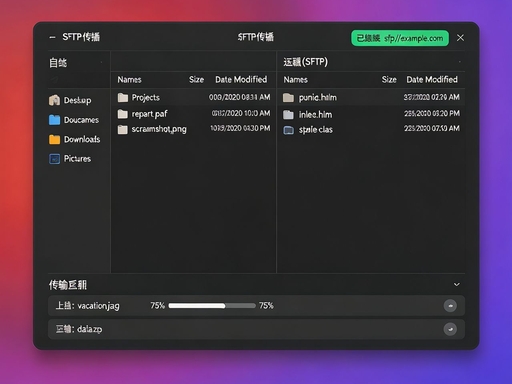Screen dimensions: 512x384
Task: Select inlec.hlm in the remote pane
Action: pyautogui.click(x=315, y=115)
